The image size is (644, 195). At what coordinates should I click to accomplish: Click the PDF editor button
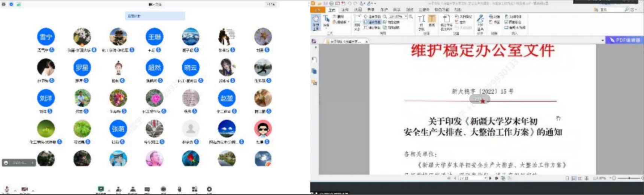tap(624, 40)
